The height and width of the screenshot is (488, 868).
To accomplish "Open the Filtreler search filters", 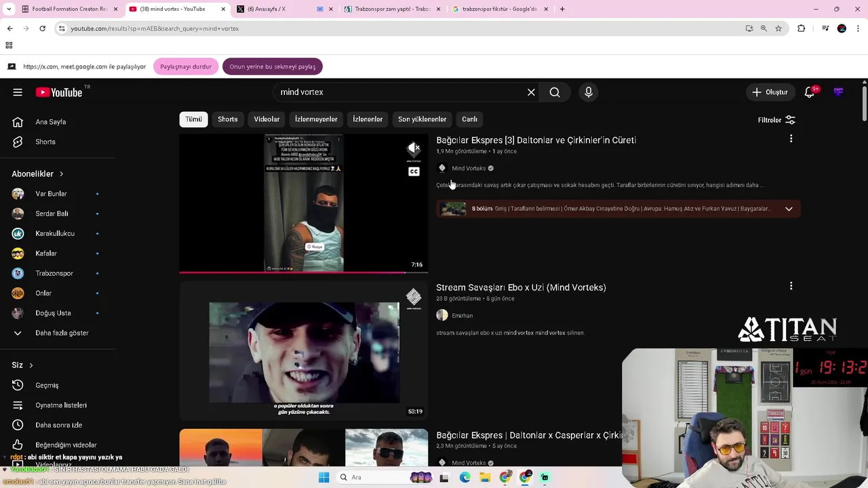I will 776,120.
